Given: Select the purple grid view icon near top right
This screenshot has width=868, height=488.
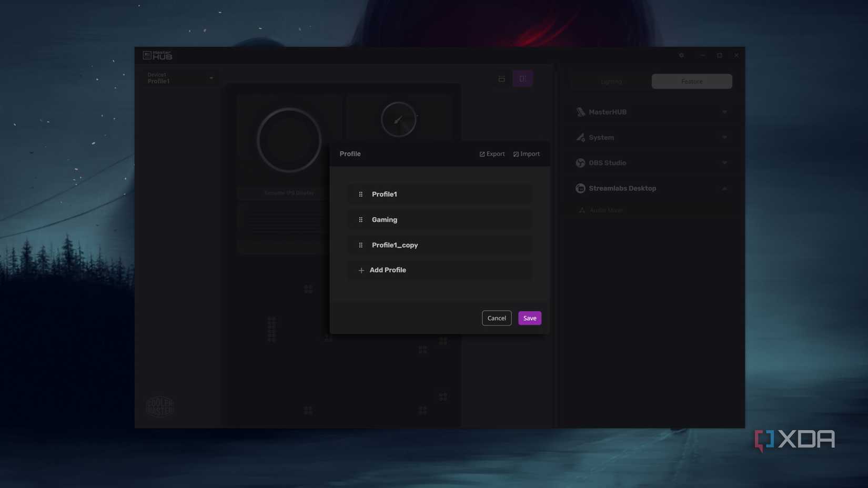Looking at the screenshot, I should [522, 78].
